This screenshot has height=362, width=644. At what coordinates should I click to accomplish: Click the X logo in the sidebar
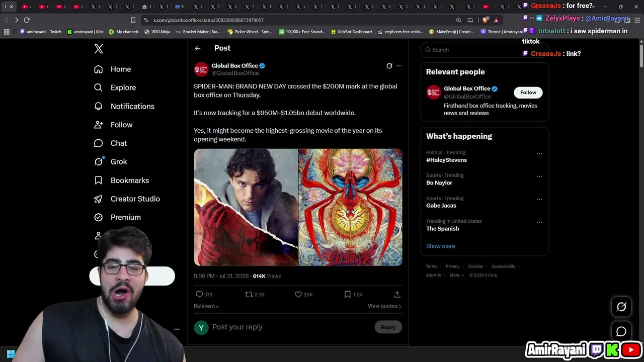(99, 49)
